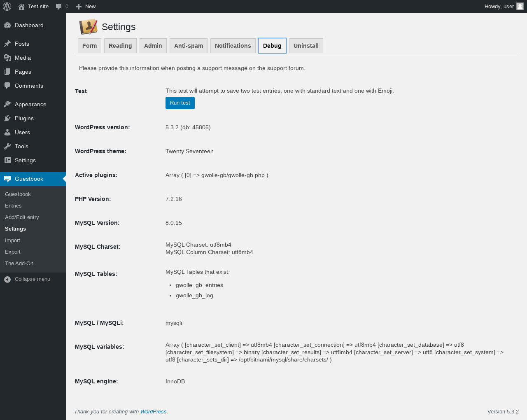Click Collapse menu text

pos(33,279)
